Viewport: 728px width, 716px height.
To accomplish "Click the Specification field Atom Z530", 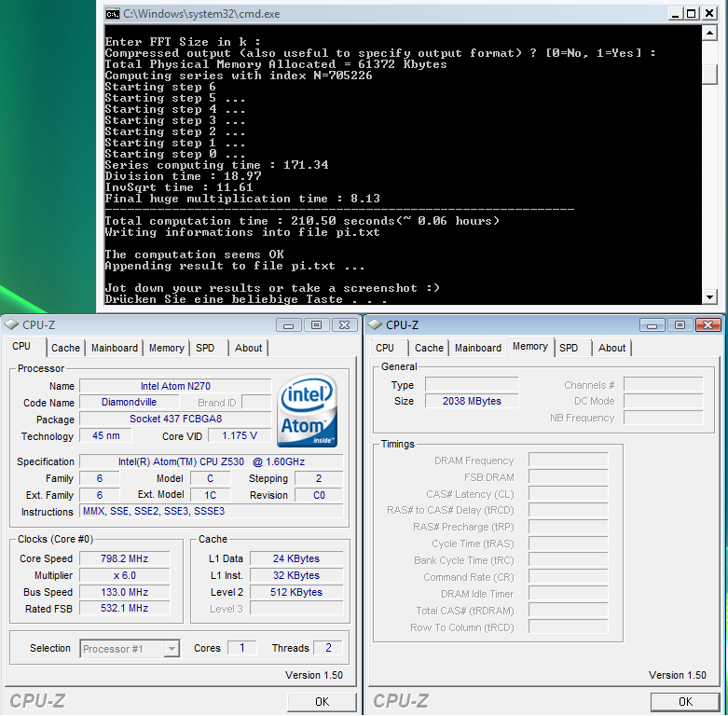I will [x=212, y=461].
